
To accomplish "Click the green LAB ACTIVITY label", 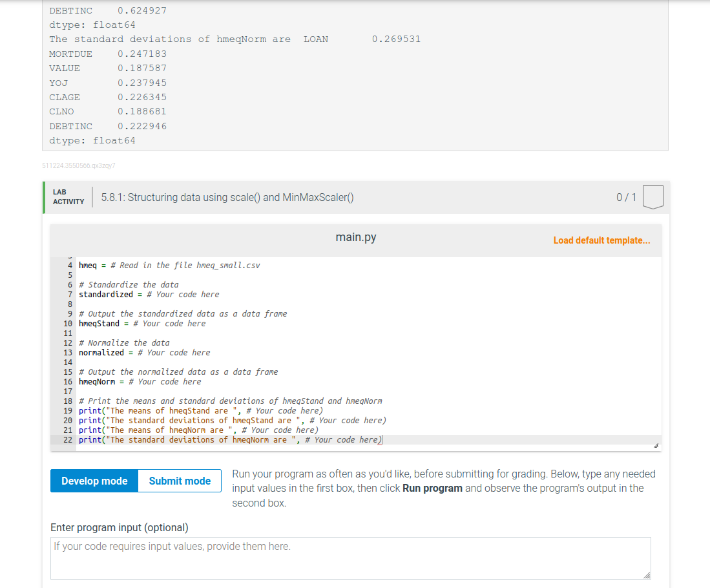I will point(67,196).
